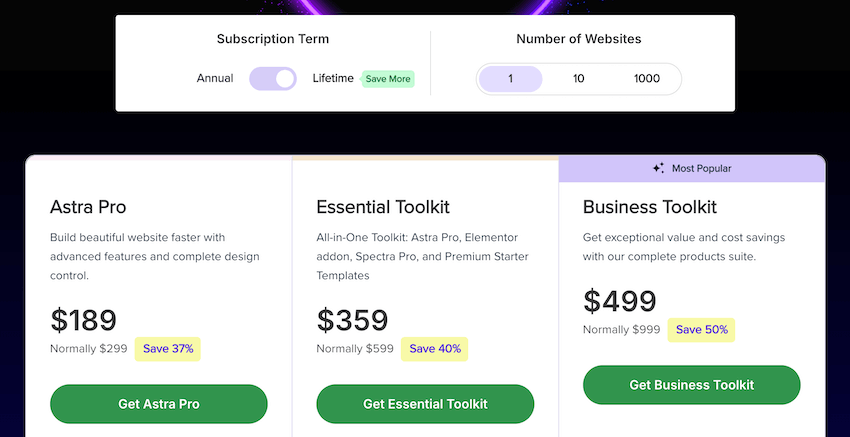Choose 1 website option
The width and height of the screenshot is (850, 437).
pyautogui.click(x=510, y=79)
